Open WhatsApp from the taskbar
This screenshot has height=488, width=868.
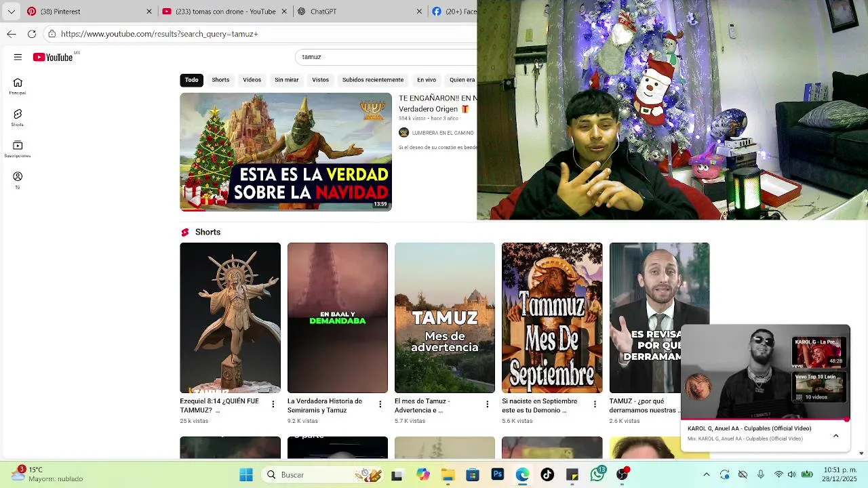597,475
